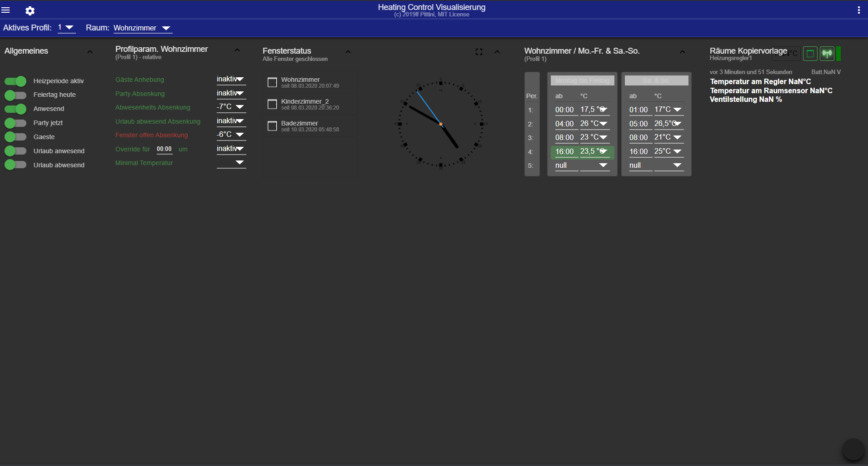This screenshot has height=466, width=868.
Task: Toggle the Party jetzt switch
Action: 16,123
